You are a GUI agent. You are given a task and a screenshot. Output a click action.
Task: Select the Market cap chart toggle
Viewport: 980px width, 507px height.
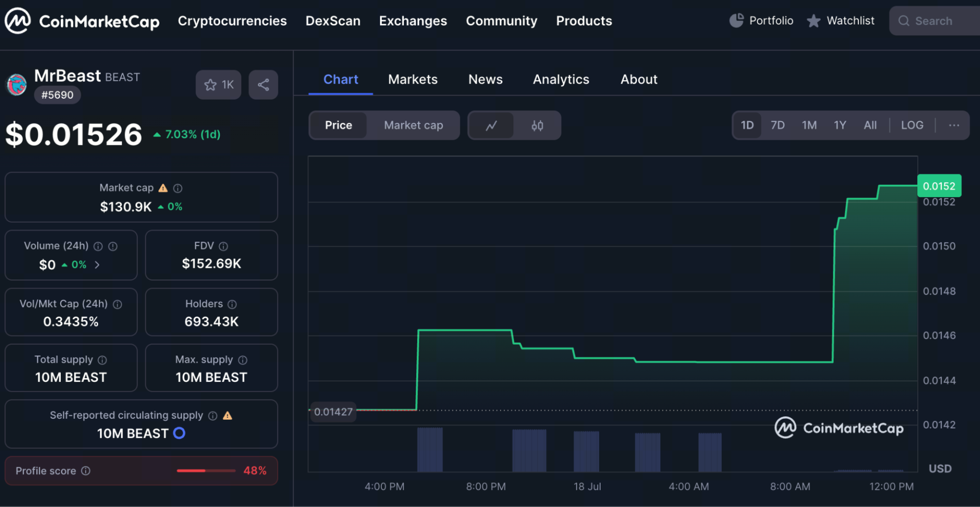point(413,126)
